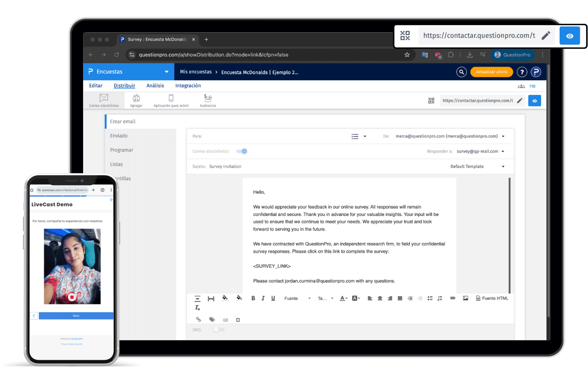Open Audiencia distribution option
Viewport: 588px width, 382px height.
click(208, 101)
